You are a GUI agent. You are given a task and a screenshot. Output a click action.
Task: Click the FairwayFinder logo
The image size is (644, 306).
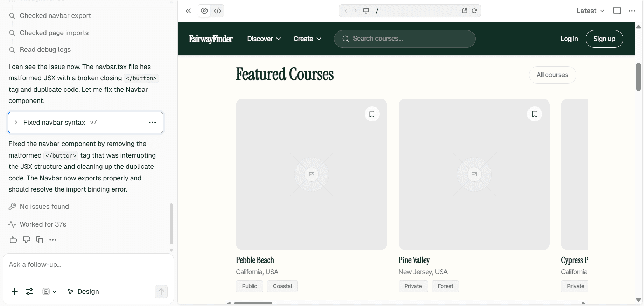tap(211, 39)
